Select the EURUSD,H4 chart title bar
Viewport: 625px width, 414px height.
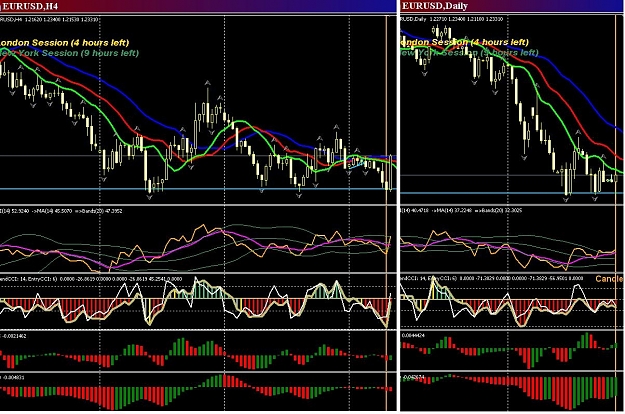(198, 6)
